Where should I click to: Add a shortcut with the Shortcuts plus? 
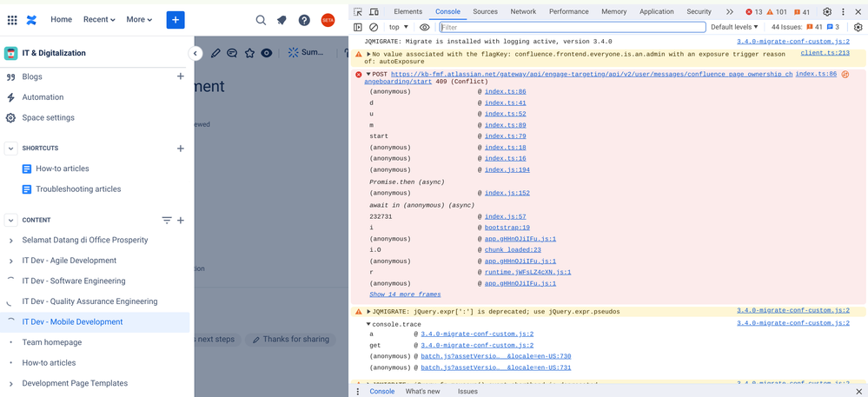[x=180, y=149]
